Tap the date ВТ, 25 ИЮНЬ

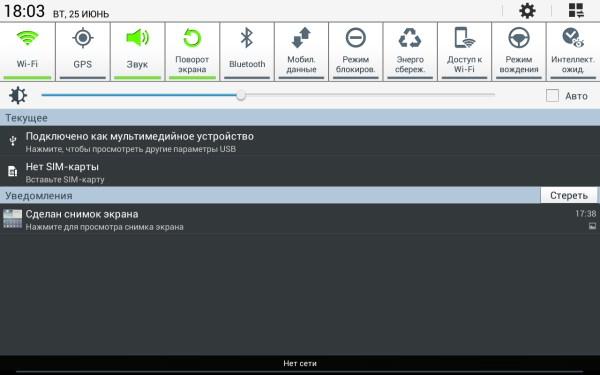(x=81, y=14)
